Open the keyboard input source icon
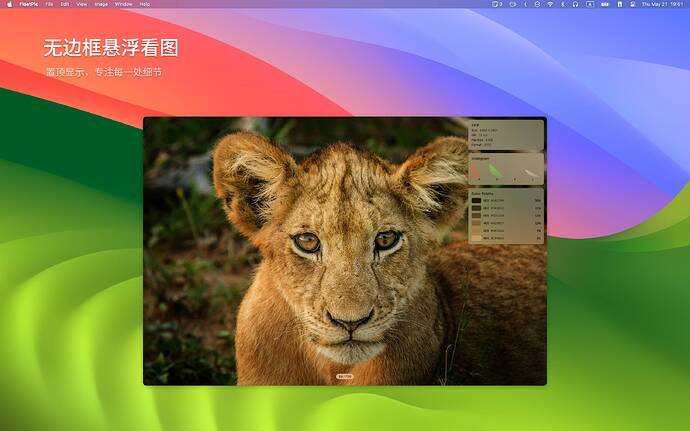The image size is (690, 431). coord(590,4)
